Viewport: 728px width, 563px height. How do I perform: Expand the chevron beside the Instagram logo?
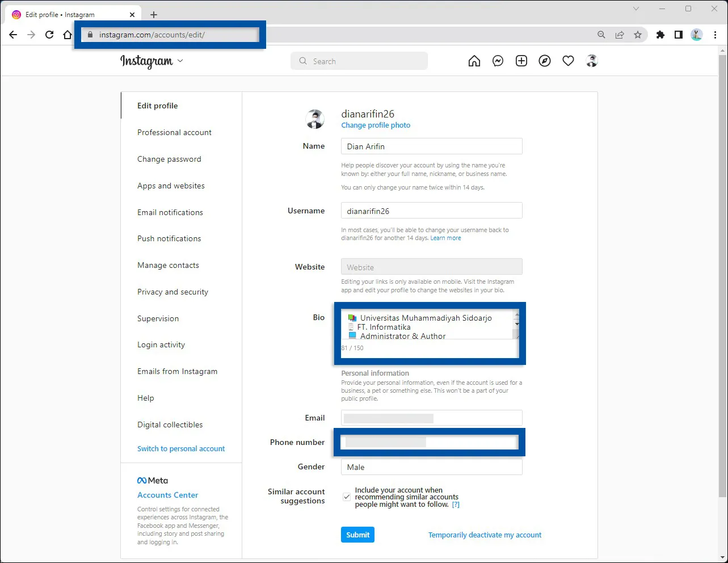click(179, 61)
